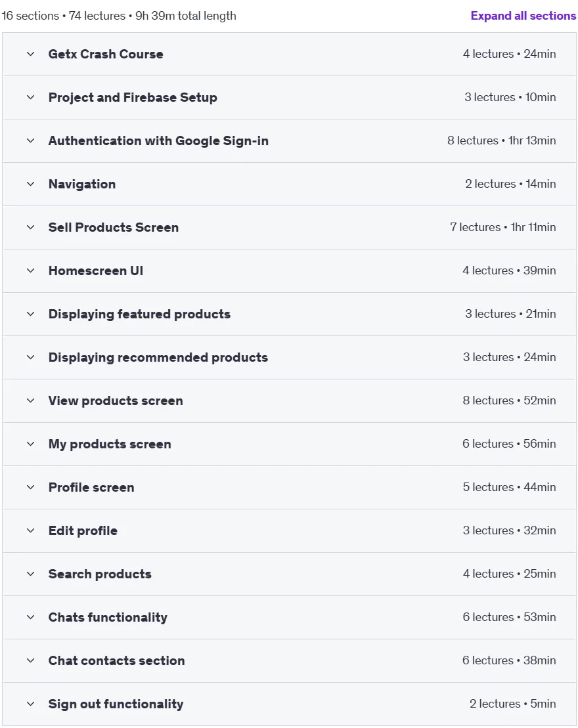
Task: Click the 6 lectures 56min row label
Action: (x=509, y=444)
